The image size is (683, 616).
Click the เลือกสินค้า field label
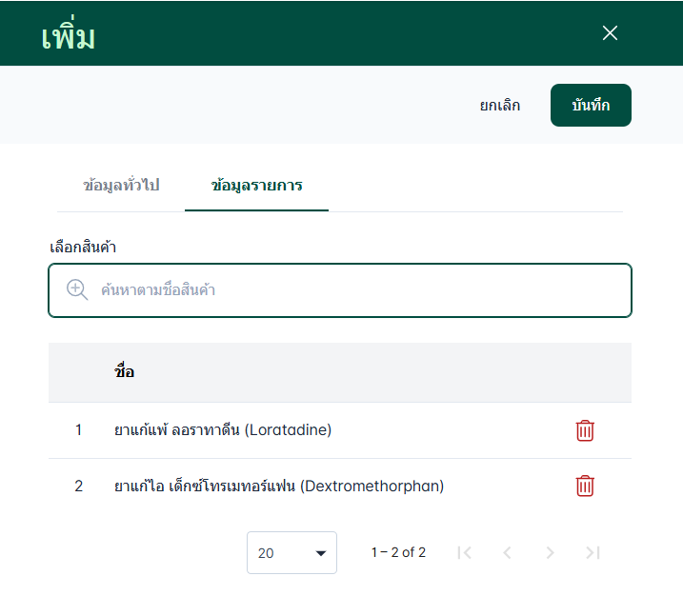click(x=83, y=248)
